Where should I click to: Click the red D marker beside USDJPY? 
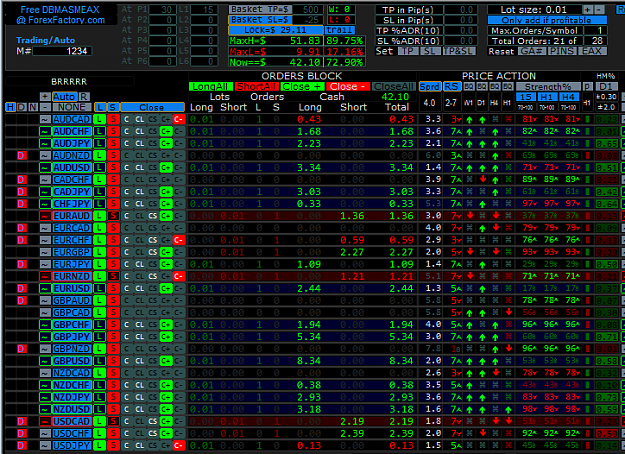click(x=22, y=445)
